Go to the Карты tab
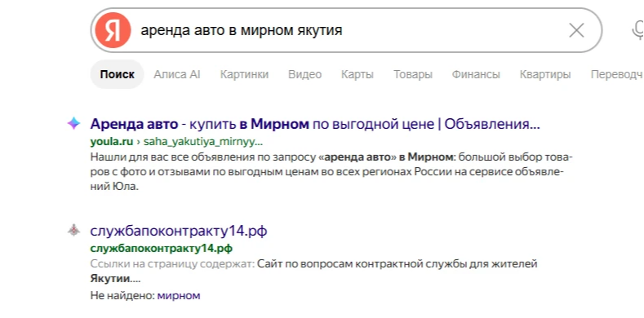 click(x=358, y=74)
